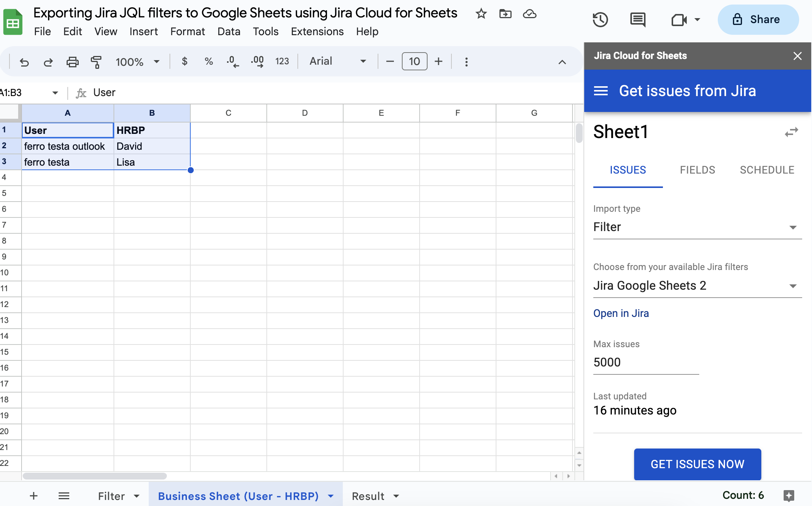Increase font size with plus icon
The height and width of the screenshot is (506, 812).
438,61
